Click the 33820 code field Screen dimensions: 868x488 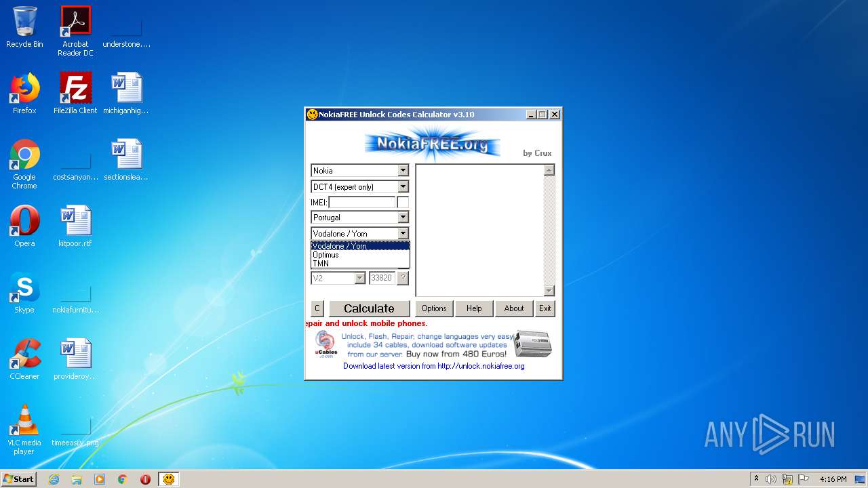382,278
